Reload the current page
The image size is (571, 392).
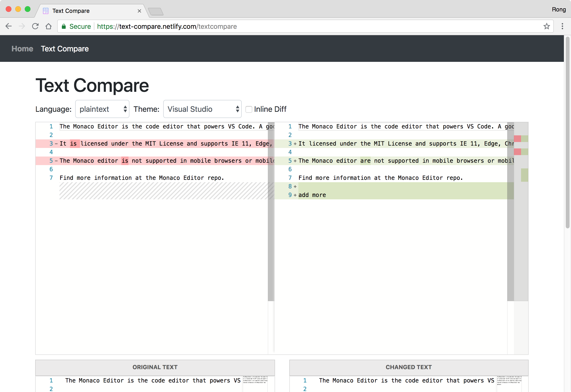[x=35, y=26]
